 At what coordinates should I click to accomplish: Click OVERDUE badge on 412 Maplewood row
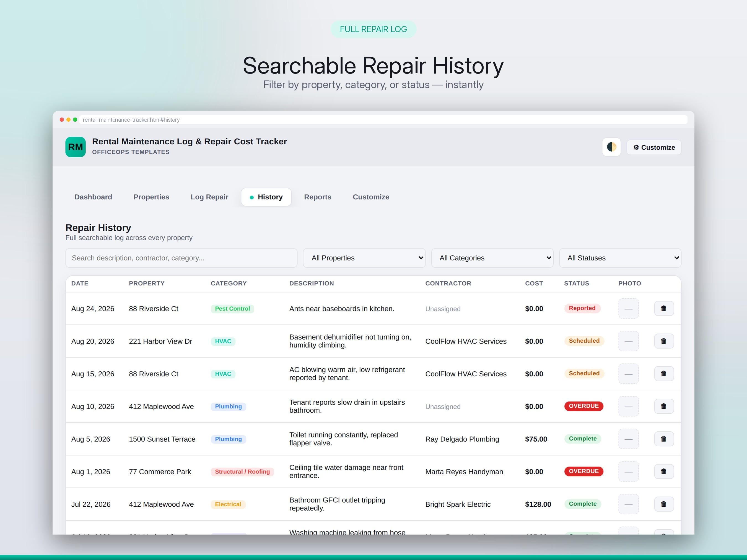tap(583, 406)
